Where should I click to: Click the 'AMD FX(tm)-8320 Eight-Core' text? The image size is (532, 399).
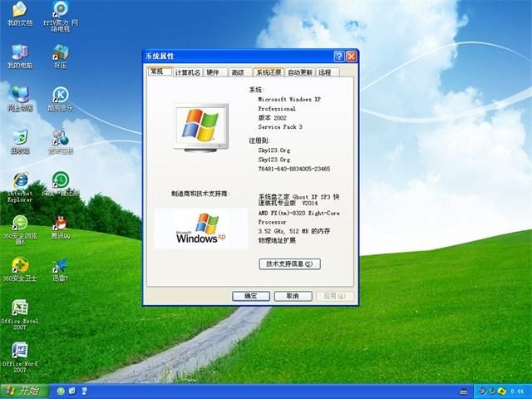(x=298, y=213)
